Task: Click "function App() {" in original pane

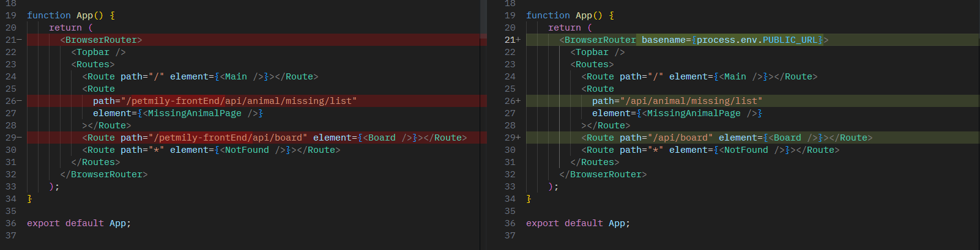Action: tap(71, 15)
